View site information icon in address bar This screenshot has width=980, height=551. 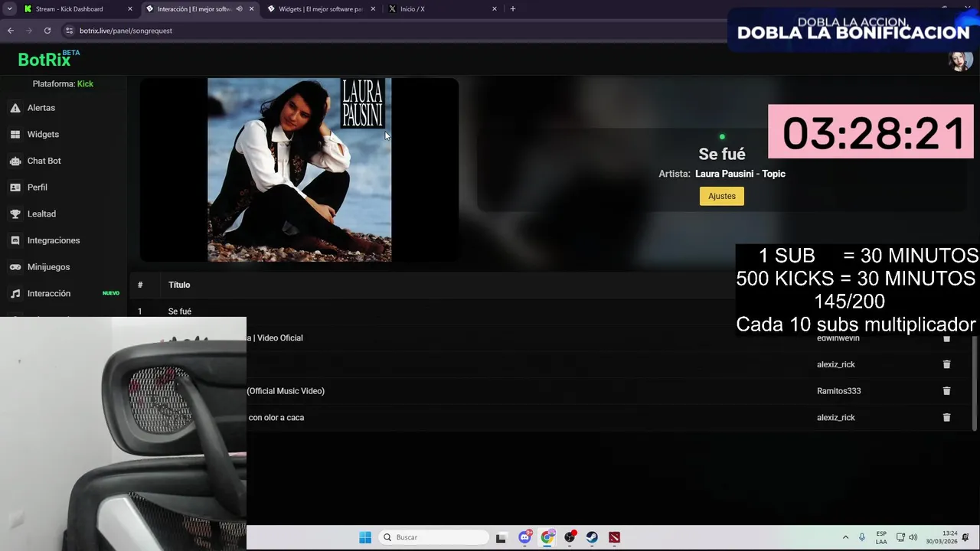point(69,31)
